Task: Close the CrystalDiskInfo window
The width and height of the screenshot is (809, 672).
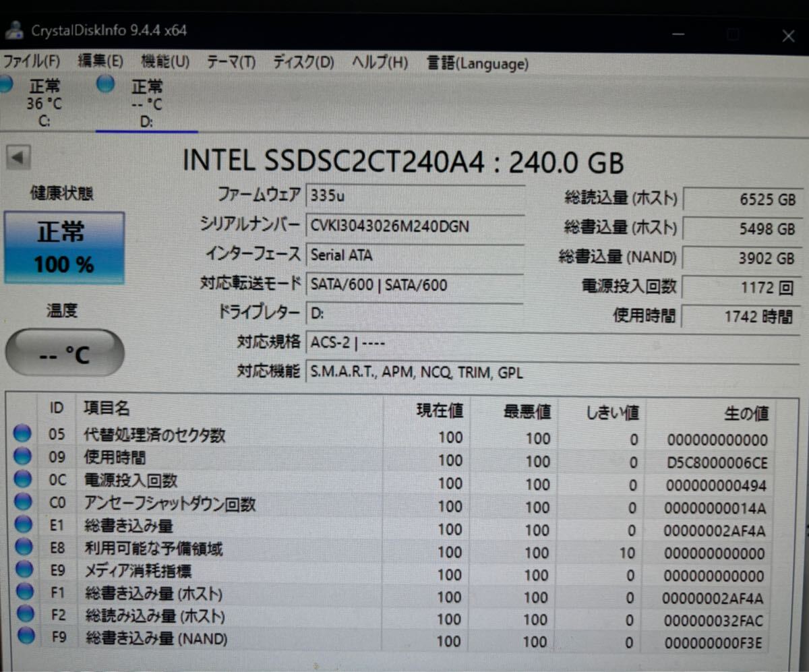Action: (788, 36)
